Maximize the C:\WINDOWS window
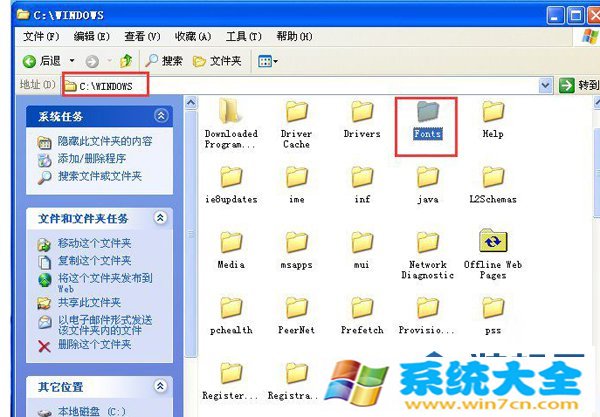600x417 pixels. [x=576, y=16]
